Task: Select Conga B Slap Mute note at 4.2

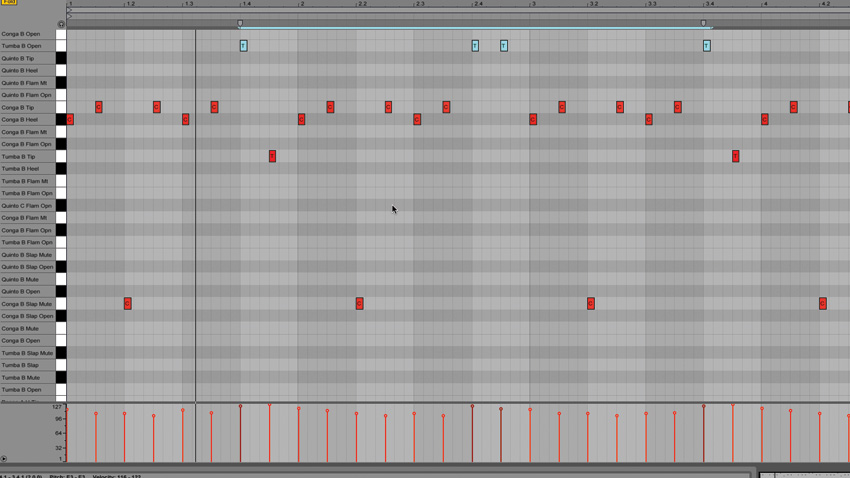Action: click(x=822, y=303)
